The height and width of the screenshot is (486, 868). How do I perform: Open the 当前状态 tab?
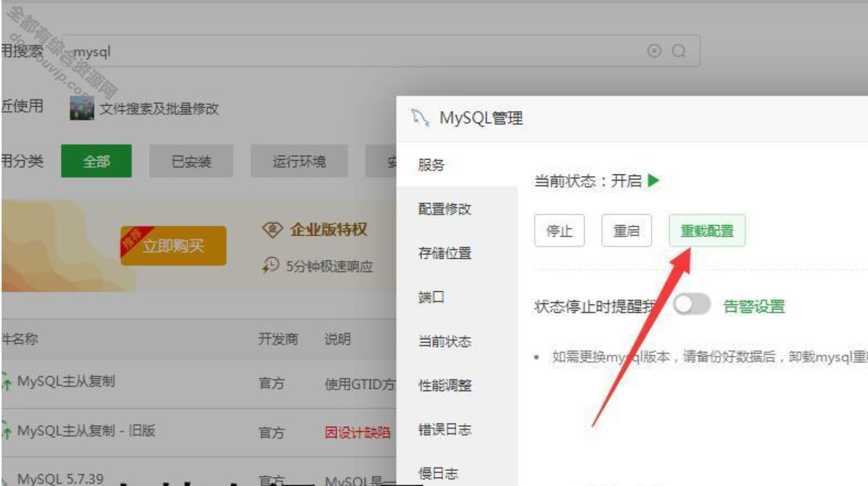pos(457,341)
